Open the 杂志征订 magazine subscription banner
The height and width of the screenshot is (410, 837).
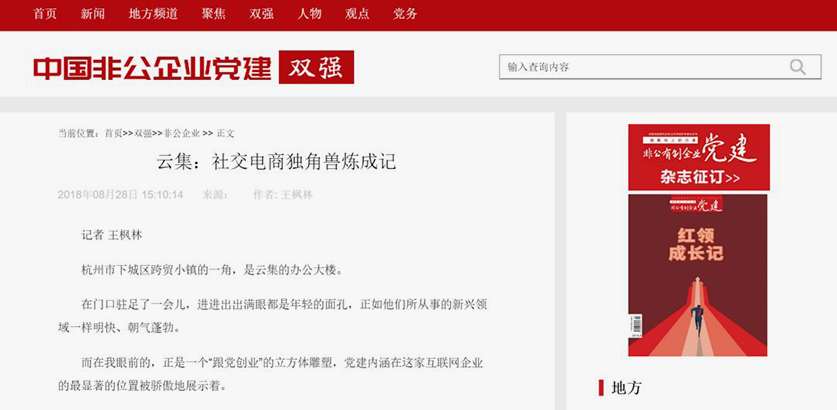point(699,157)
